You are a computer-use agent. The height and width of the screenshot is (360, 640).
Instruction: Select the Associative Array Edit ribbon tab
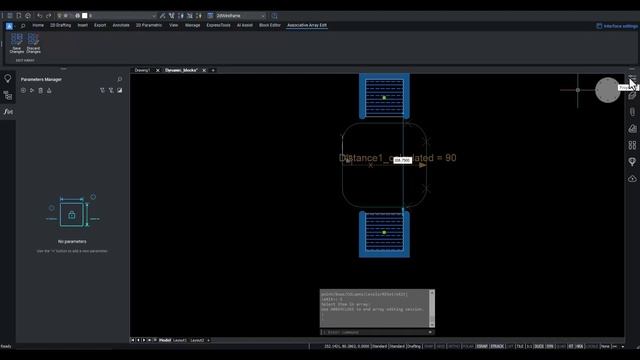click(307, 25)
